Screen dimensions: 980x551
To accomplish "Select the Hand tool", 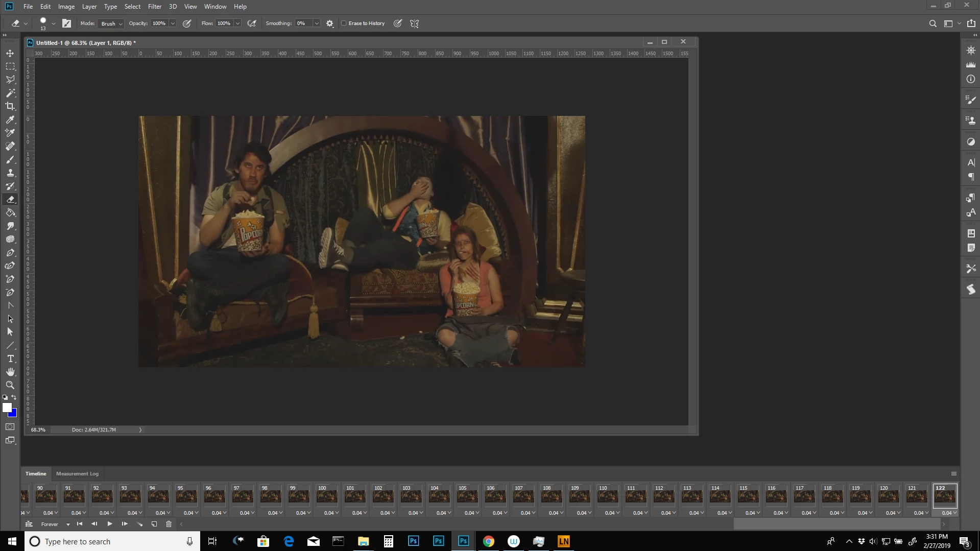I will click(x=10, y=372).
